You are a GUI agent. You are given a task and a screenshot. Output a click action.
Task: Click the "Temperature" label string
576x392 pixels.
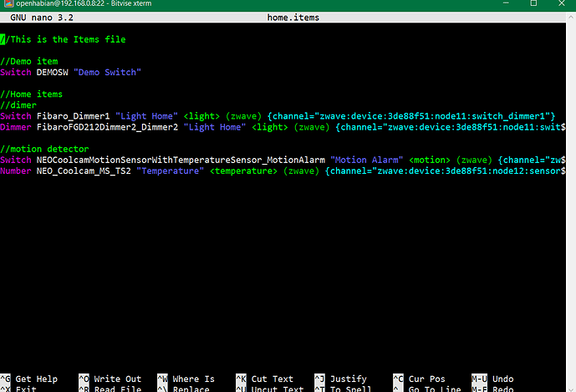click(170, 170)
